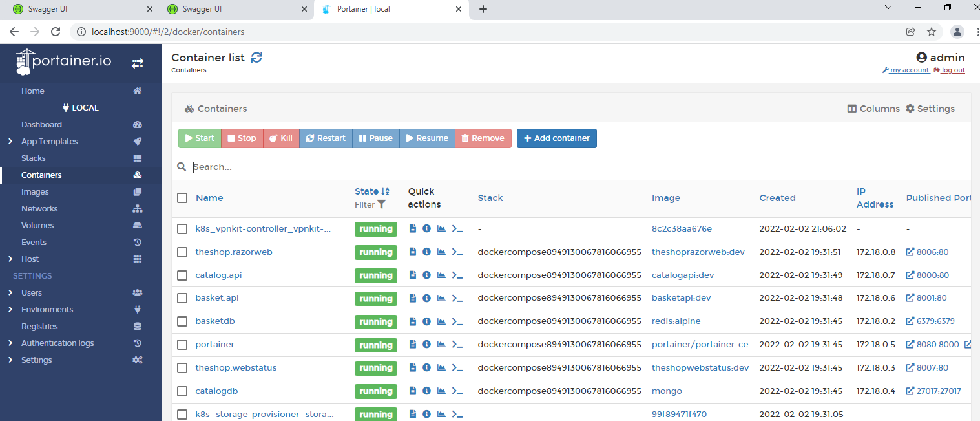This screenshot has height=421, width=980.
Task: Open console icon for theshop.razorweb row
Action: pyautogui.click(x=457, y=252)
